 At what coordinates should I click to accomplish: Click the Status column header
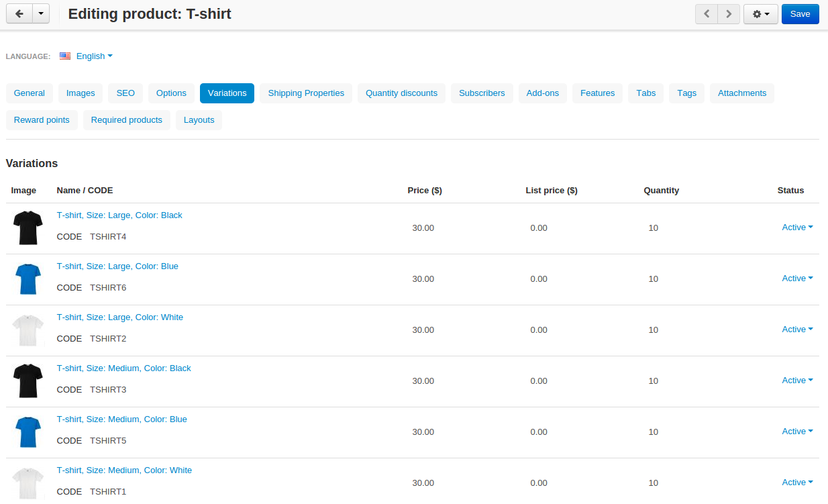click(x=790, y=191)
